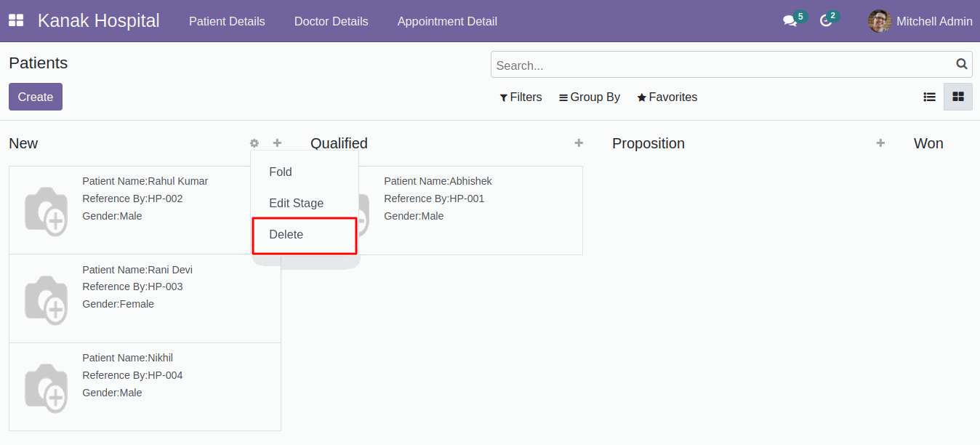Click Nikhil's photo placeholder
The image size is (980, 445).
46,388
